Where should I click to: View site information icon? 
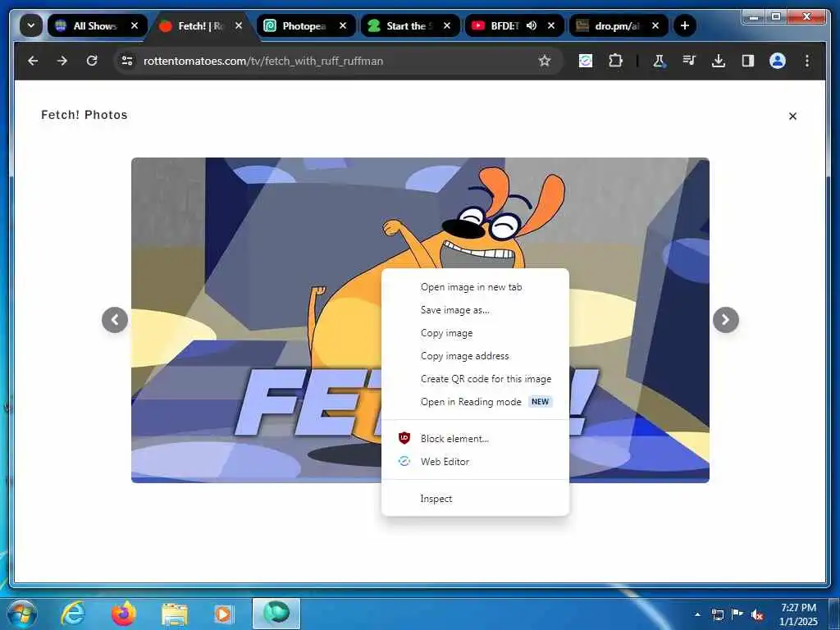coord(127,61)
